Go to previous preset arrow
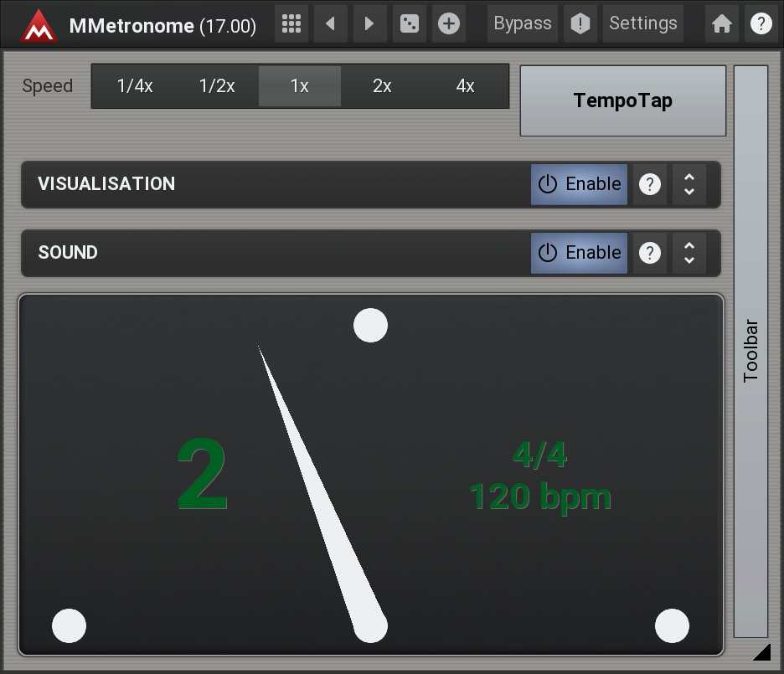This screenshot has height=674, width=784. pyautogui.click(x=331, y=24)
